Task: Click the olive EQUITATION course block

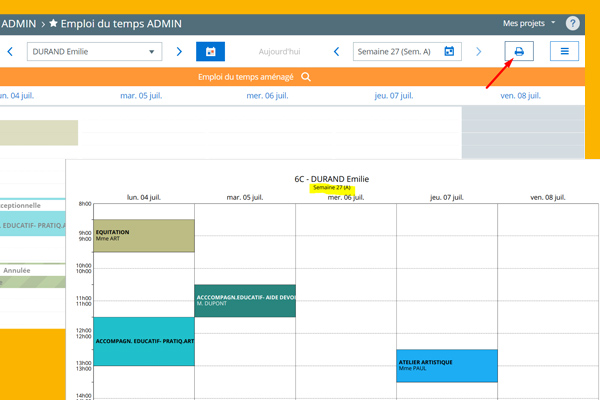Action: pos(143,235)
